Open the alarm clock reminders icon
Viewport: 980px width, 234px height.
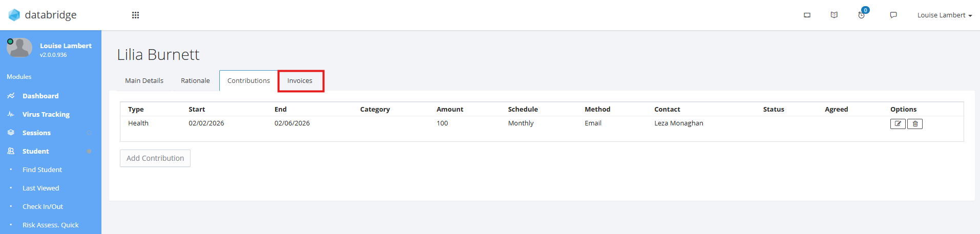tap(862, 15)
